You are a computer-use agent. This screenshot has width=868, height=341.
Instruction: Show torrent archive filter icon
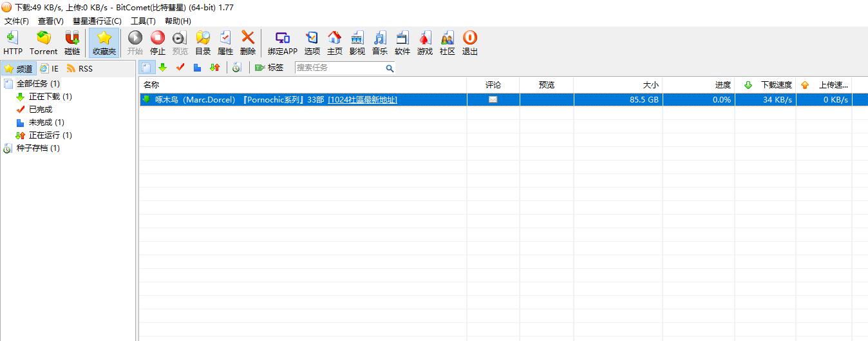(x=237, y=67)
